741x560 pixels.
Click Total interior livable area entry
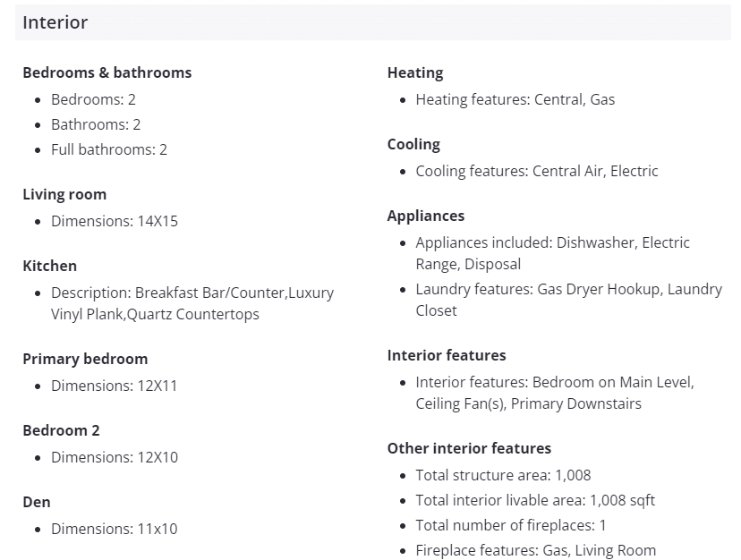pyautogui.click(x=535, y=500)
